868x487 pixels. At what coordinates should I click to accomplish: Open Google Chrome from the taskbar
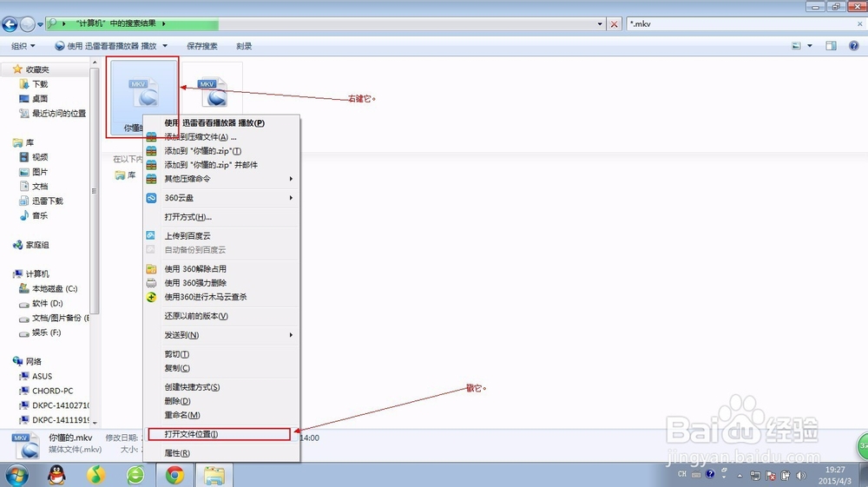coord(175,475)
